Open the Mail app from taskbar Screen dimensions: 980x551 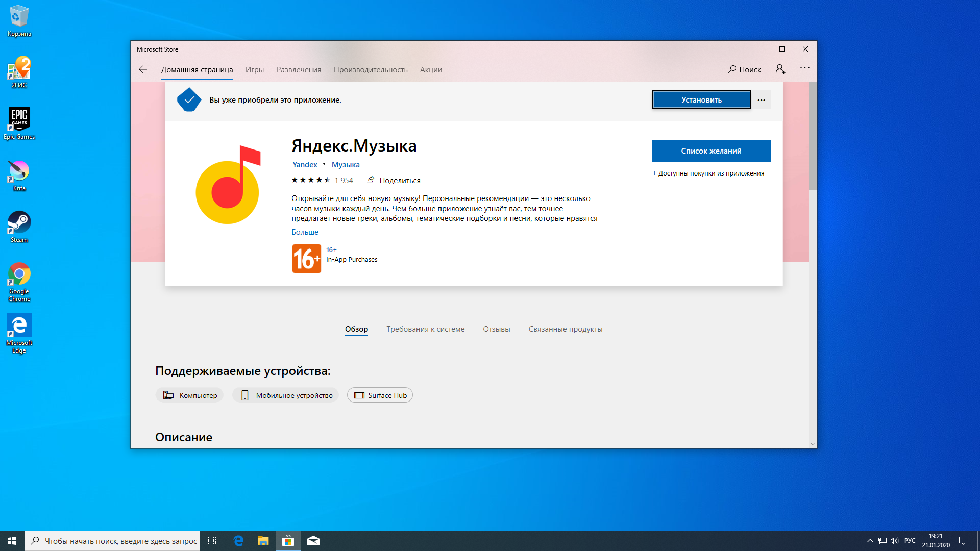point(313,541)
